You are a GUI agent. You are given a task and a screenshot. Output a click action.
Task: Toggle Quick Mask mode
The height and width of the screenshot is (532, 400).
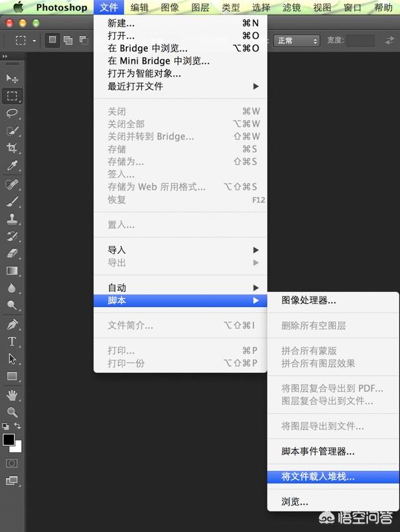[12, 463]
